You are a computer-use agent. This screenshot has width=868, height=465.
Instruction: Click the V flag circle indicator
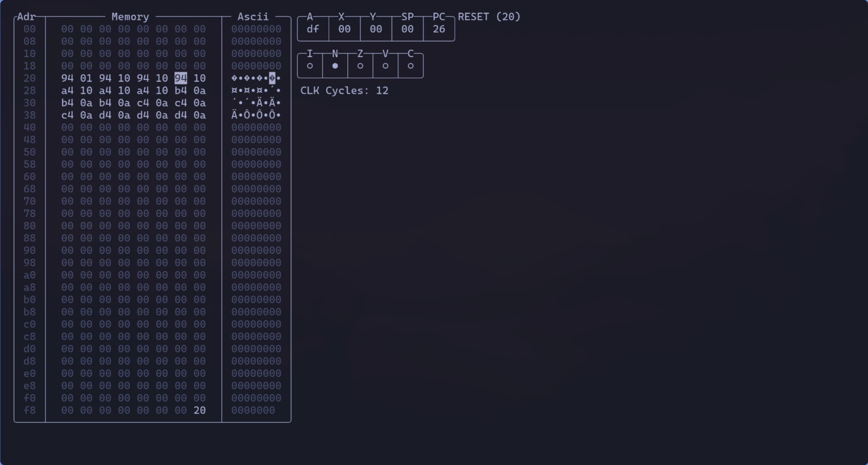pos(385,66)
